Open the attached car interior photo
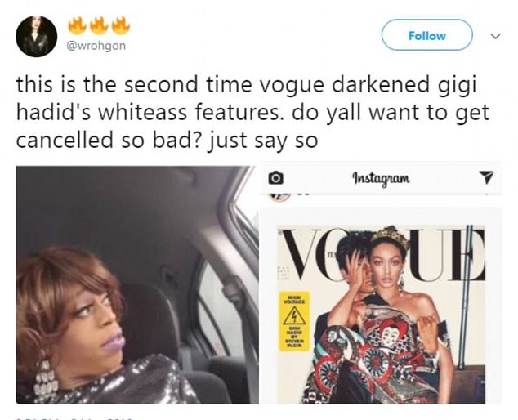Image resolution: width=518 pixels, height=420 pixels. pyautogui.click(x=137, y=284)
